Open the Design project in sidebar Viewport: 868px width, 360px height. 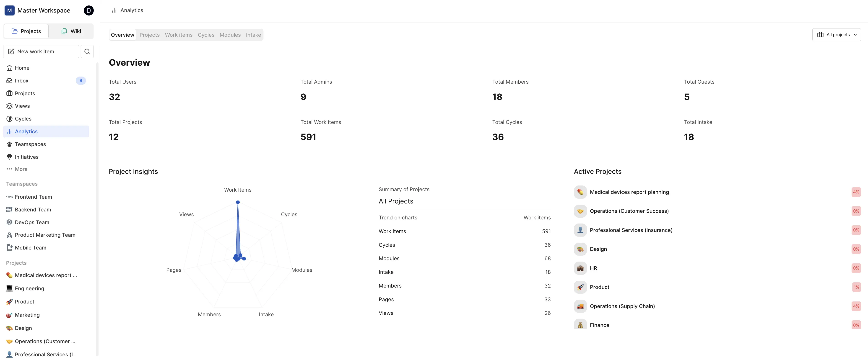coord(46,328)
